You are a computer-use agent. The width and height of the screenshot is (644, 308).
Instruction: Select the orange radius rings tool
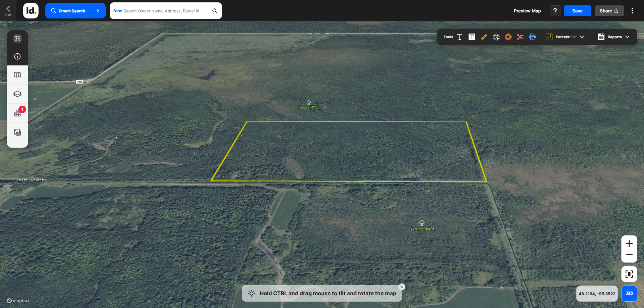[x=508, y=37]
